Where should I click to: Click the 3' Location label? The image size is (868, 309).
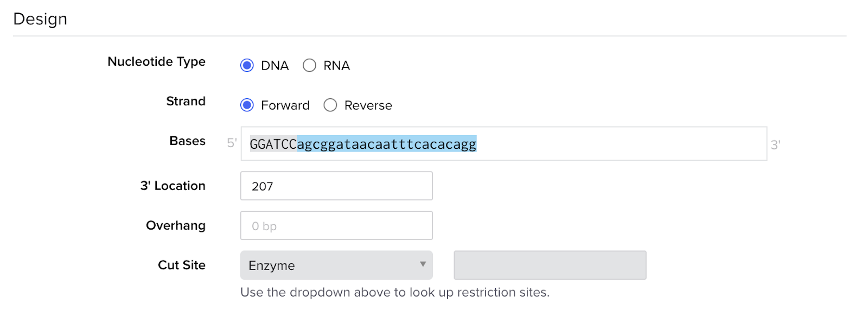click(173, 186)
